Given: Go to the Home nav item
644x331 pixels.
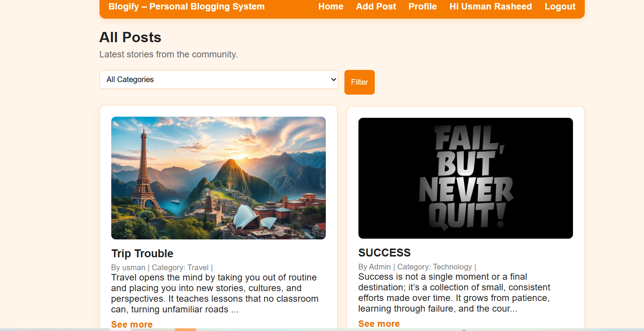Looking at the screenshot, I should coord(331,6).
